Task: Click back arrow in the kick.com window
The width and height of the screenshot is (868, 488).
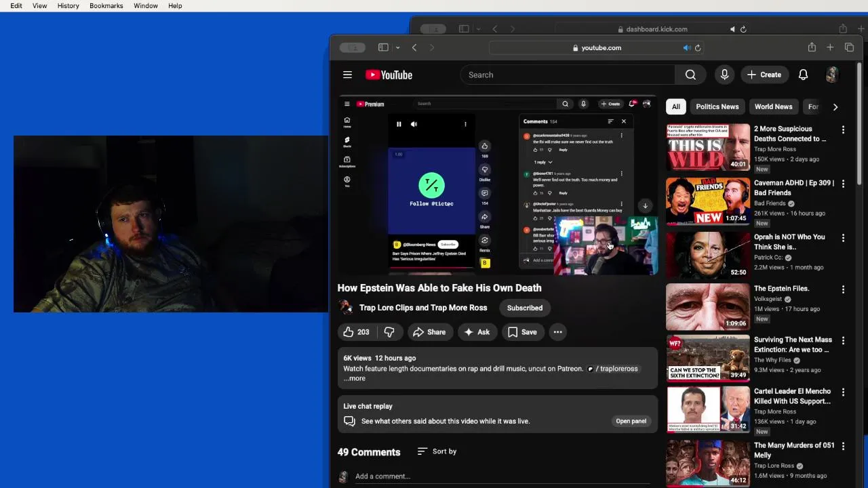Action: [x=495, y=29]
